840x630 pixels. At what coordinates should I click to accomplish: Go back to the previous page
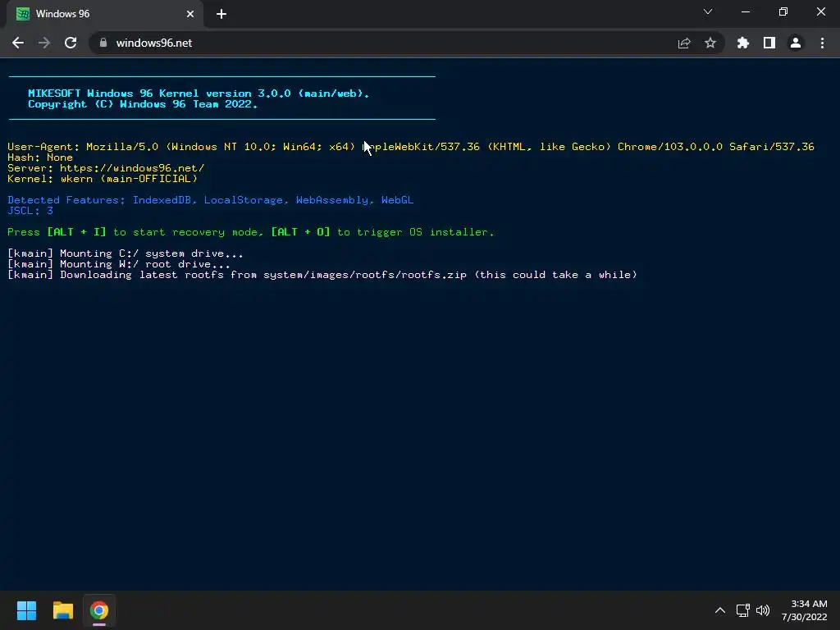pos(18,43)
